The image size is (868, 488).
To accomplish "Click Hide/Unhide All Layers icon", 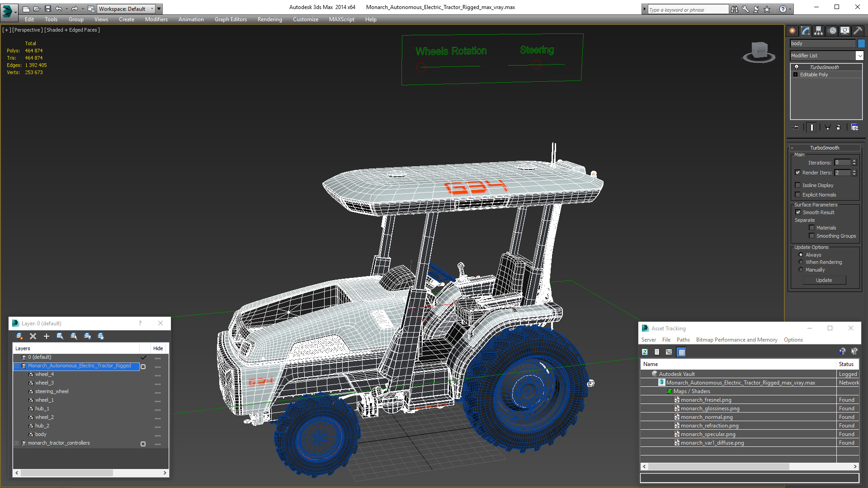I will click(x=87, y=336).
